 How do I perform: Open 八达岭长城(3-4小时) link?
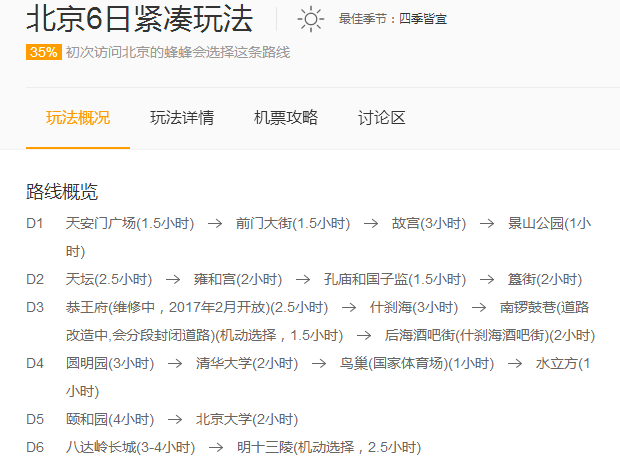[x=130, y=447]
